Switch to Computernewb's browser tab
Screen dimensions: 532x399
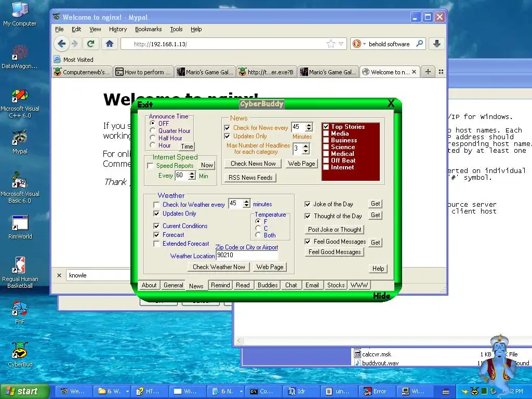pyautogui.click(x=83, y=72)
